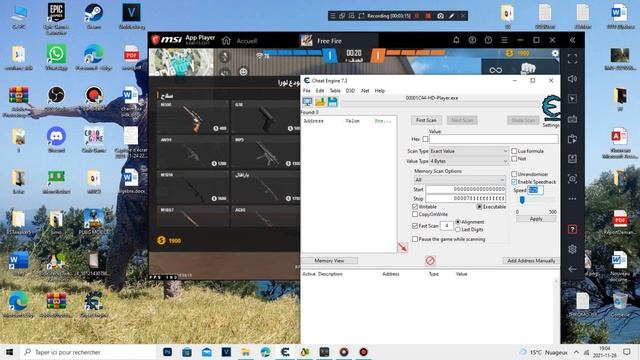Collapse the MSI App Player sidebar with double chevron
640x360 pixels.
(572, 40)
